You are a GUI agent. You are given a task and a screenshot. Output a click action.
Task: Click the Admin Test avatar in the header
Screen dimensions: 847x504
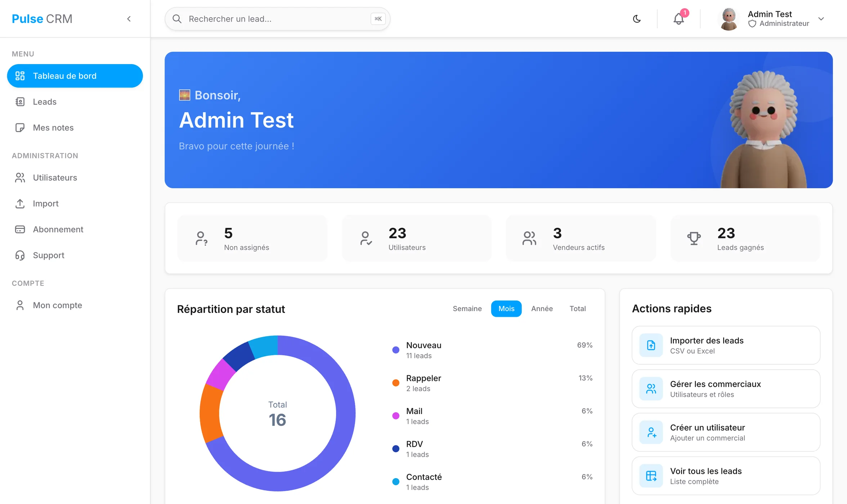point(729,19)
